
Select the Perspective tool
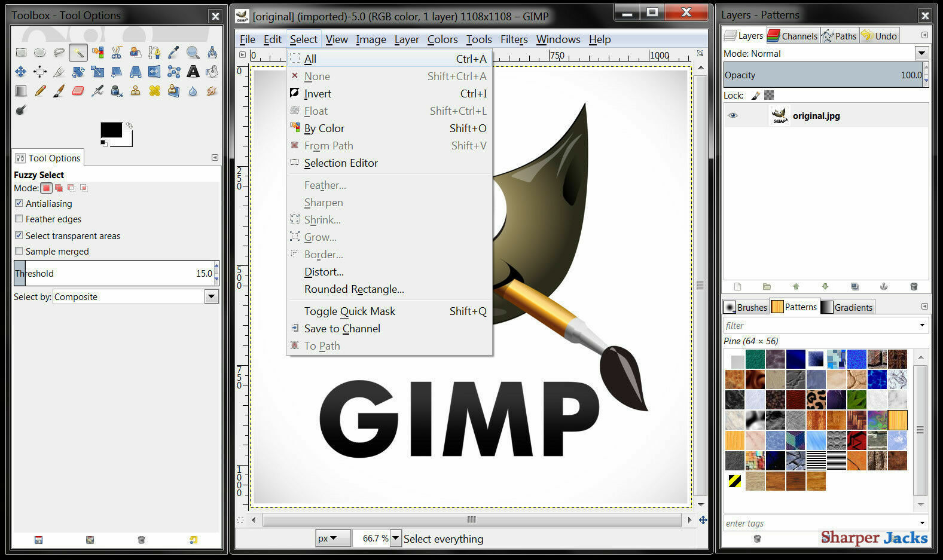136,72
